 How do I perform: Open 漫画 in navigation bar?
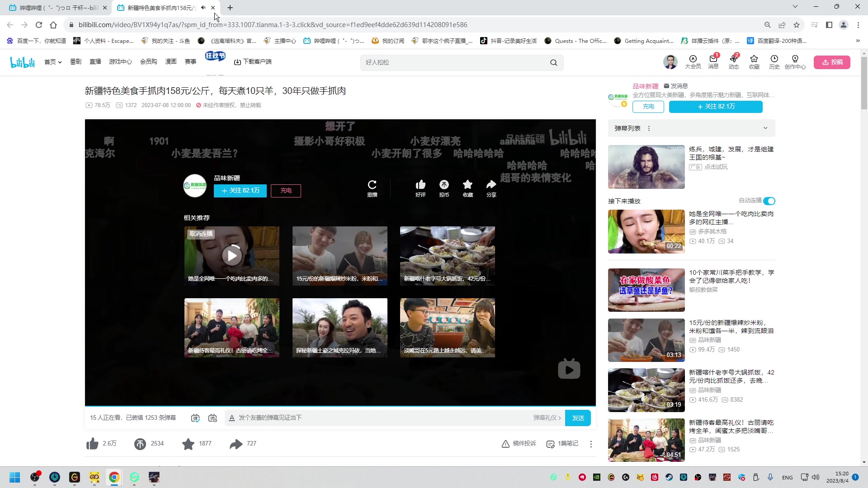[170, 62]
